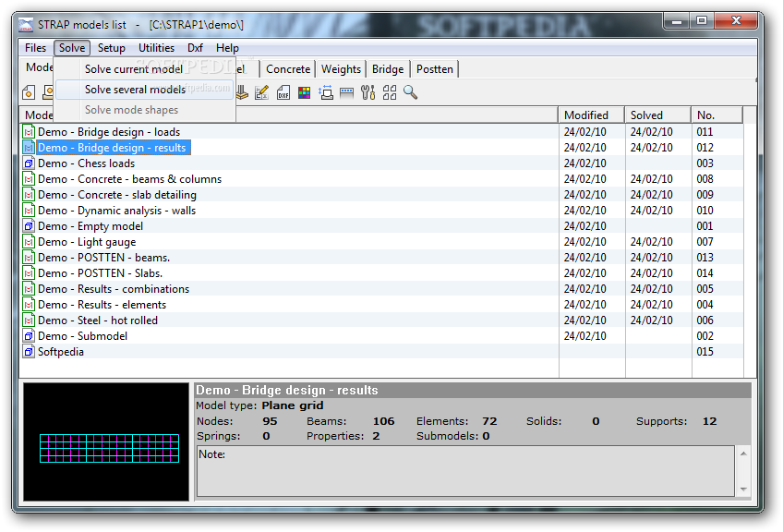Click inside the Note text field

click(x=465, y=471)
